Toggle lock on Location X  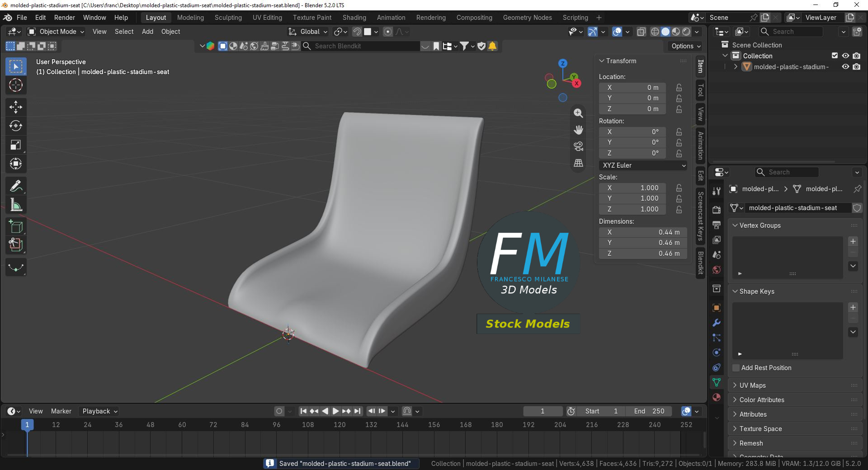[x=679, y=88]
